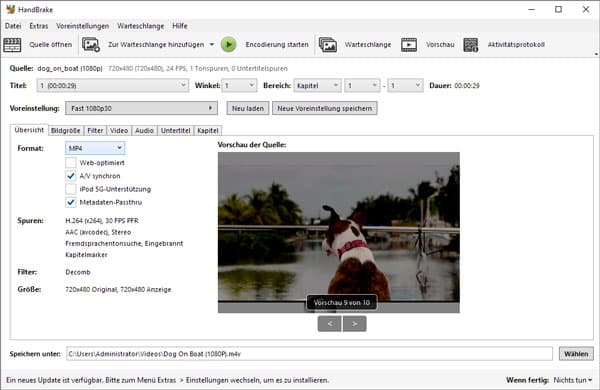Screen dimensions: 600x390
Task: Click the add-to-queue picture icon
Action: (x=91, y=45)
